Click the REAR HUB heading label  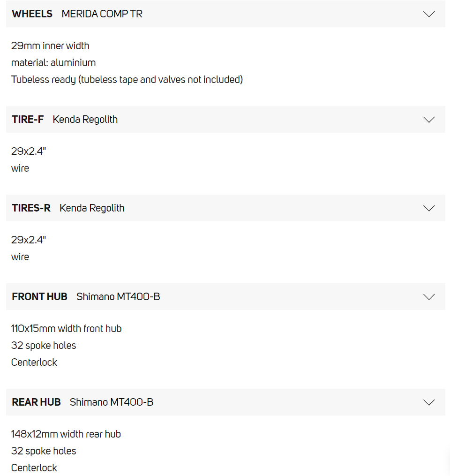coord(36,402)
